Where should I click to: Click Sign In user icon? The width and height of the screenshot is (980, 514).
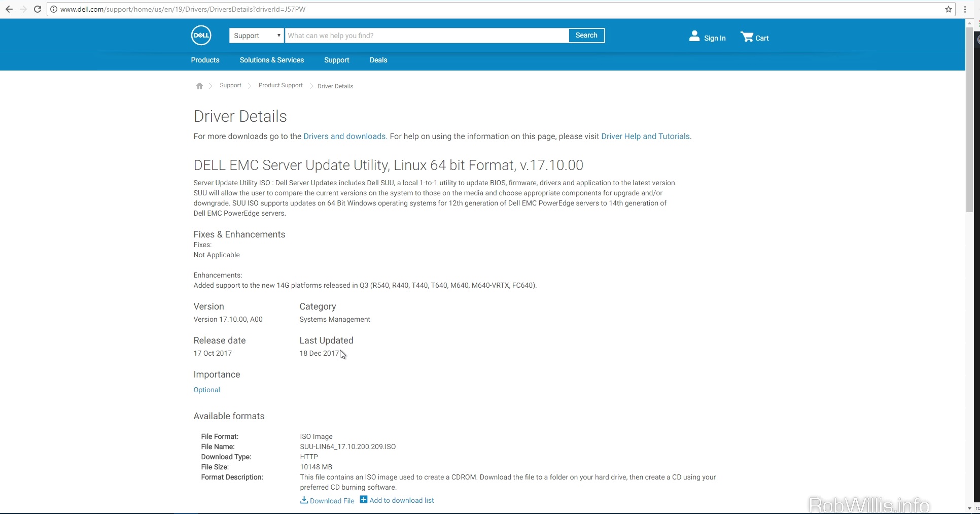pyautogui.click(x=694, y=36)
